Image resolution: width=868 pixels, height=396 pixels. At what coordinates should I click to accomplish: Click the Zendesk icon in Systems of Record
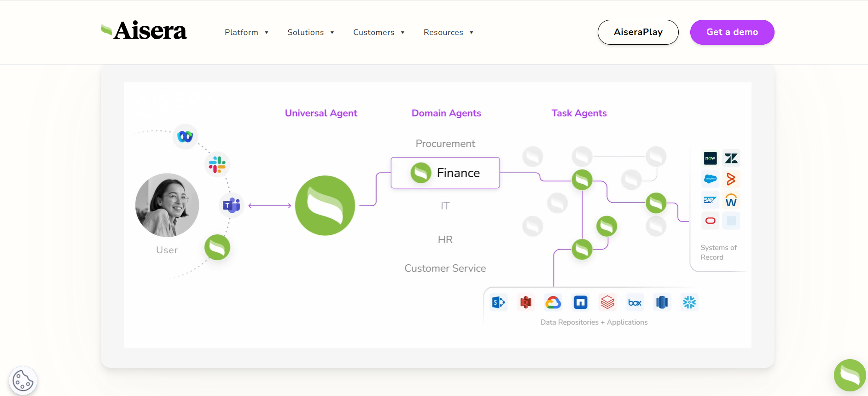[731, 158]
